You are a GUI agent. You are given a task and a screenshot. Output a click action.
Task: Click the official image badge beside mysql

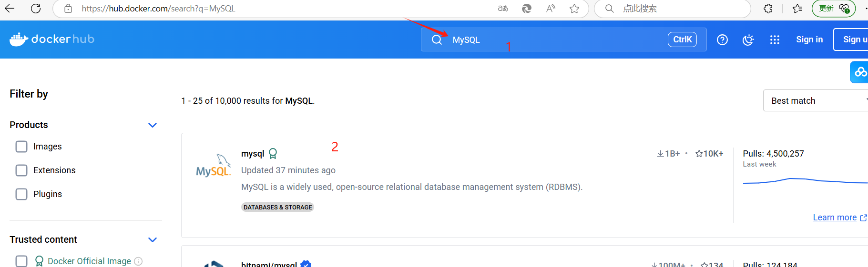pos(273,153)
